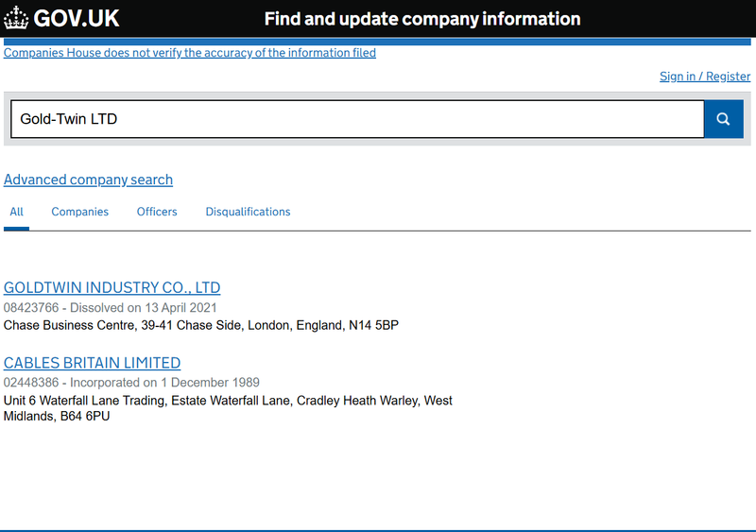This screenshot has height=532, width=756.
Task: Select text 02448386 - Incorporated on 1 December 1989
Action: [131, 383]
